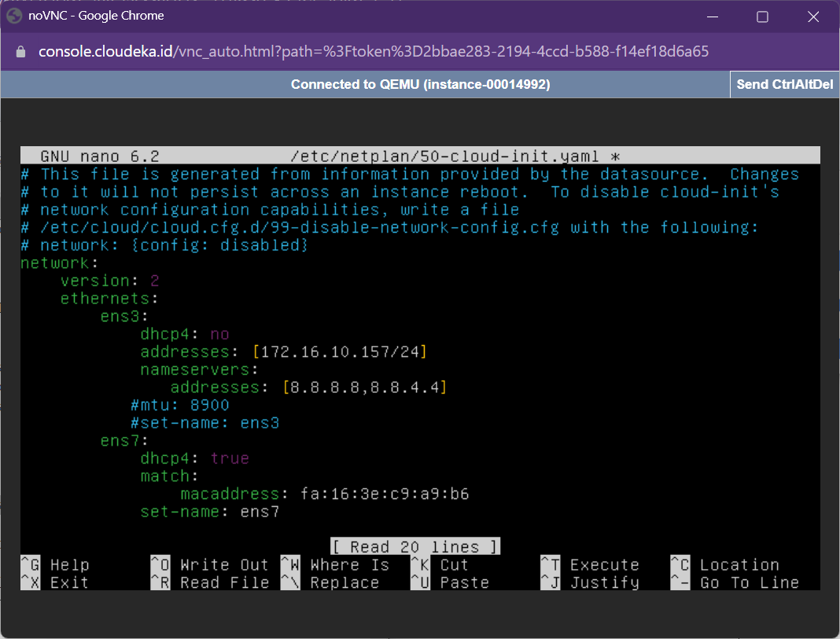Close the noVNC Chrome window
840x639 pixels.
click(813, 17)
